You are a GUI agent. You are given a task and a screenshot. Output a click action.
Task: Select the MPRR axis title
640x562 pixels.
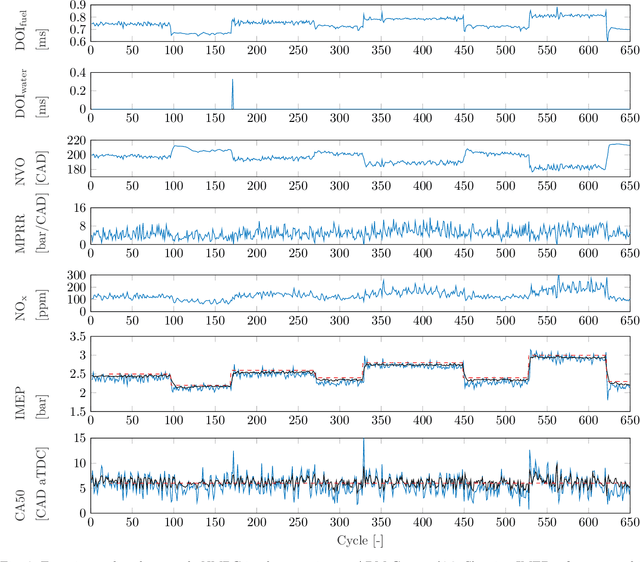click(x=20, y=233)
